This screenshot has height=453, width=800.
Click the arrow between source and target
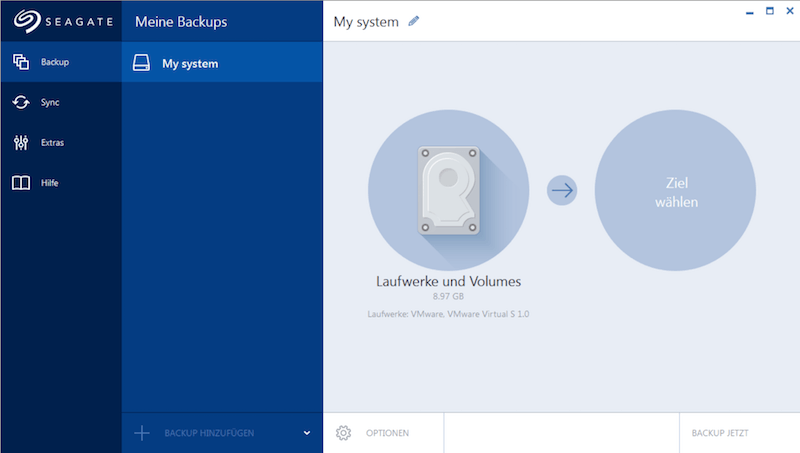[562, 190]
